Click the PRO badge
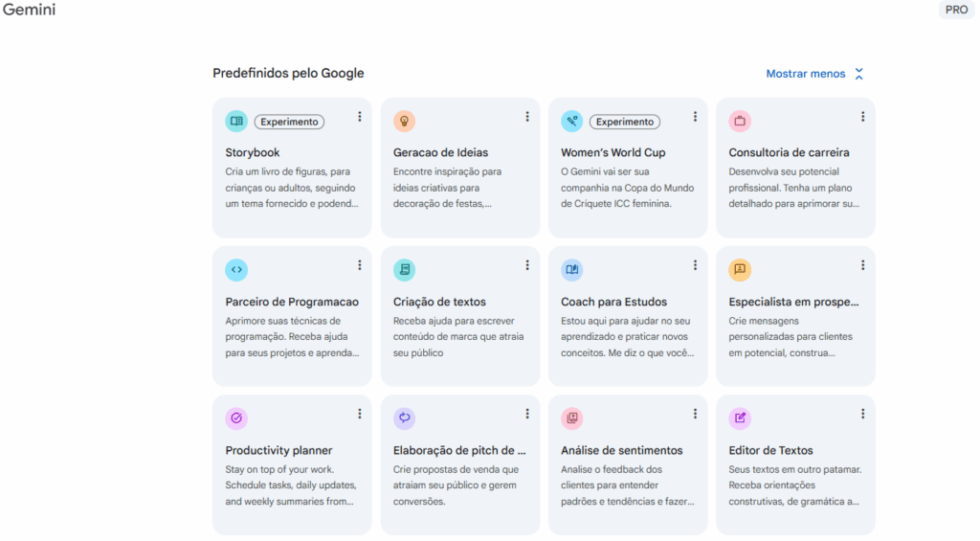This screenshot has height=541, width=980. pyautogui.click(x=956, y=11)
